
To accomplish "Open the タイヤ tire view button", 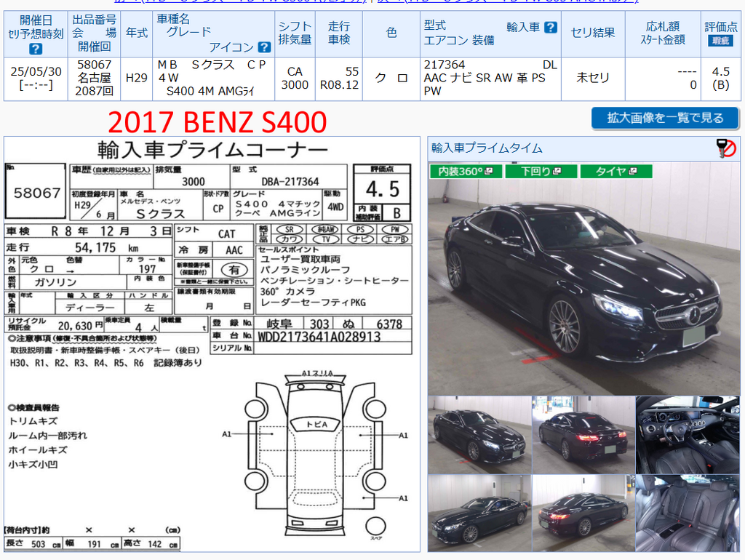I will (x=616, y=171).
